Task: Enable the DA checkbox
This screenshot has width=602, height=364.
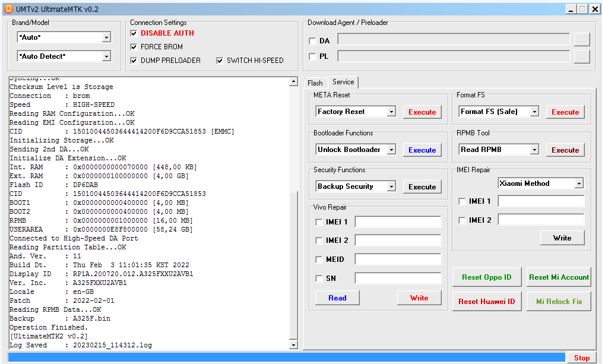Action: (312, 41)
